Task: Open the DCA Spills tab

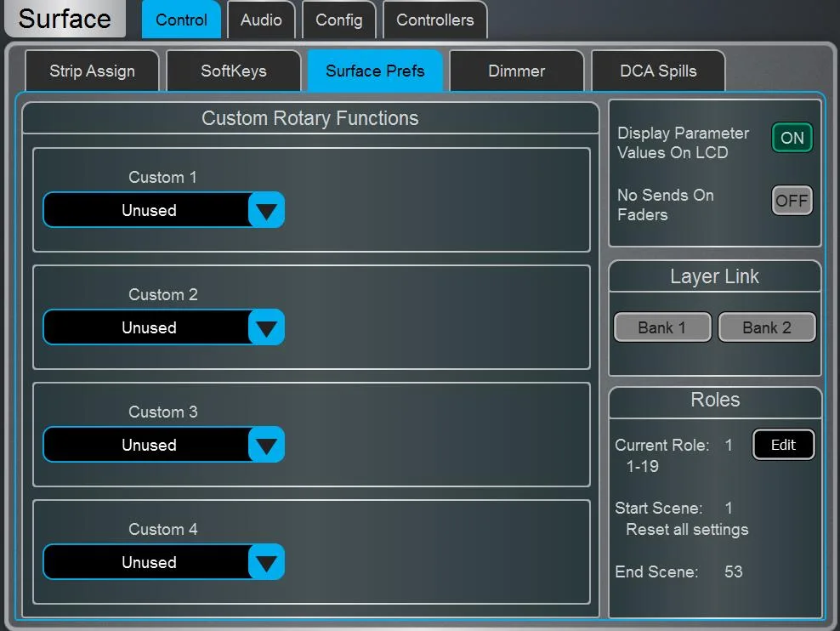Action: (x=658, y=71)
